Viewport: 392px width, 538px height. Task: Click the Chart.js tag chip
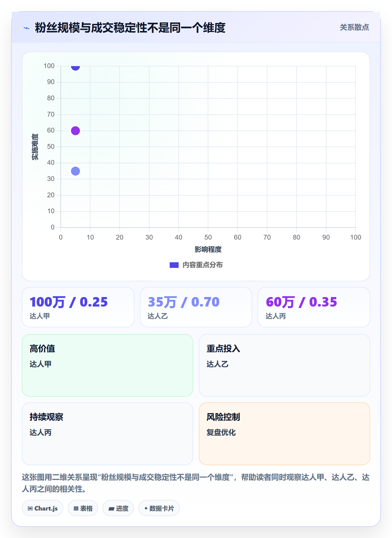(43, 508)
